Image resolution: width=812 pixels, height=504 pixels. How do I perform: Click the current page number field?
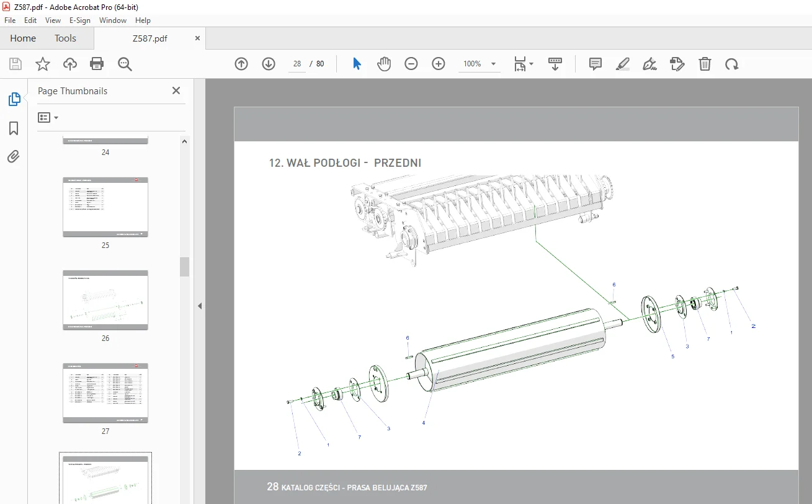coord(297,64)
